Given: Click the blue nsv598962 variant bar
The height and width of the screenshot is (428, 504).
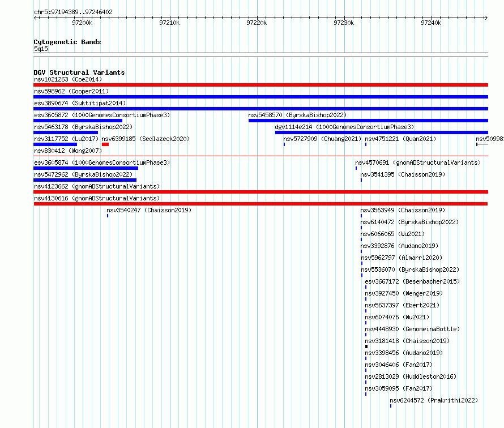Looking at the screenshot, I should click(260, 97).
